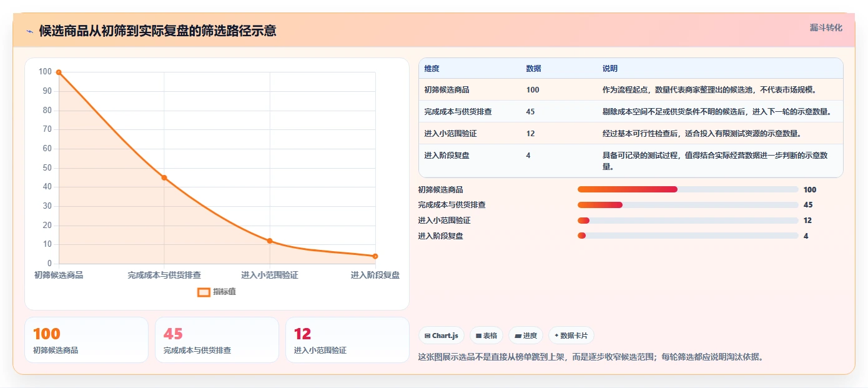The image size is (868, 388).
Task: Click the 100 value at the progress bar end
Action: tap(809, 190)
